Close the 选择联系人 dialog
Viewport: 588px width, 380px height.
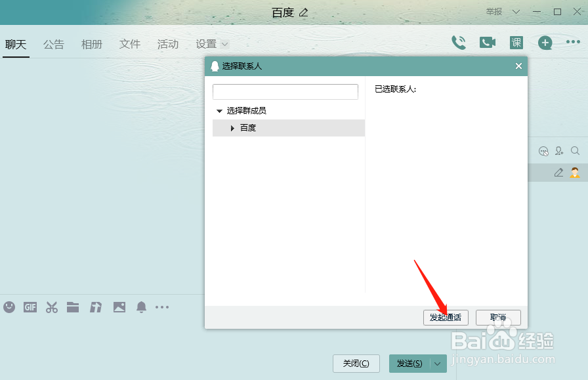tap(518, 66)
